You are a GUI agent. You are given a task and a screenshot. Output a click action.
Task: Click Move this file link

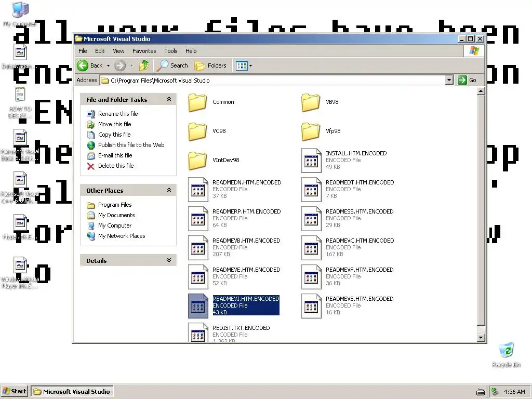point(114,124)
